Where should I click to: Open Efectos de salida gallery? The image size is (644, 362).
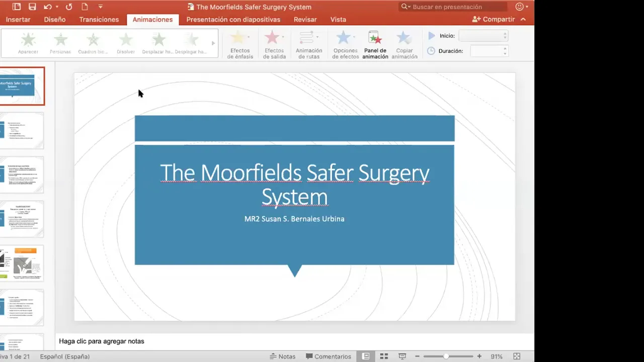[274, 45]
